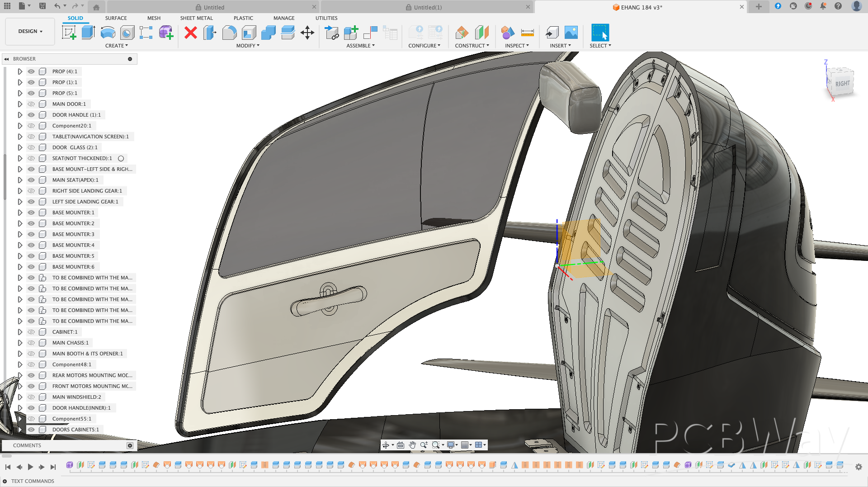Click the home Data Panel icon
The image size is (868, 487).
pyautogui.click(x=96, y=7)
